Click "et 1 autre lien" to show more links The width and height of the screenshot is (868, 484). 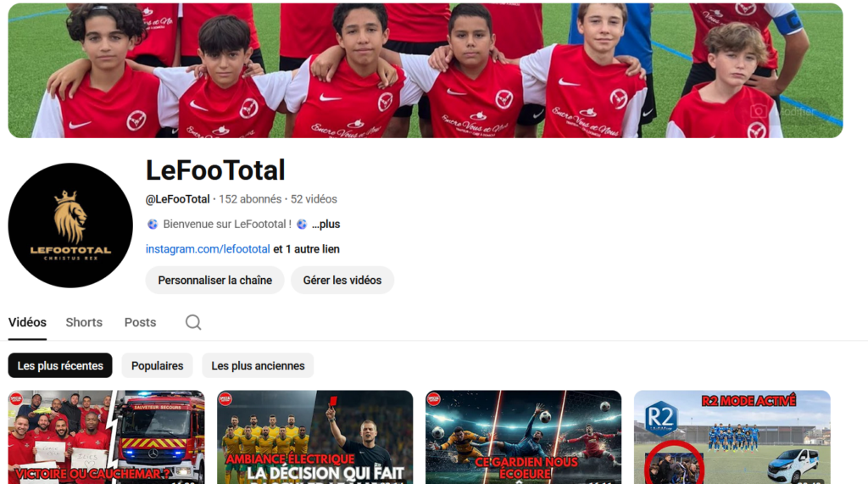(x=306, y=249)
